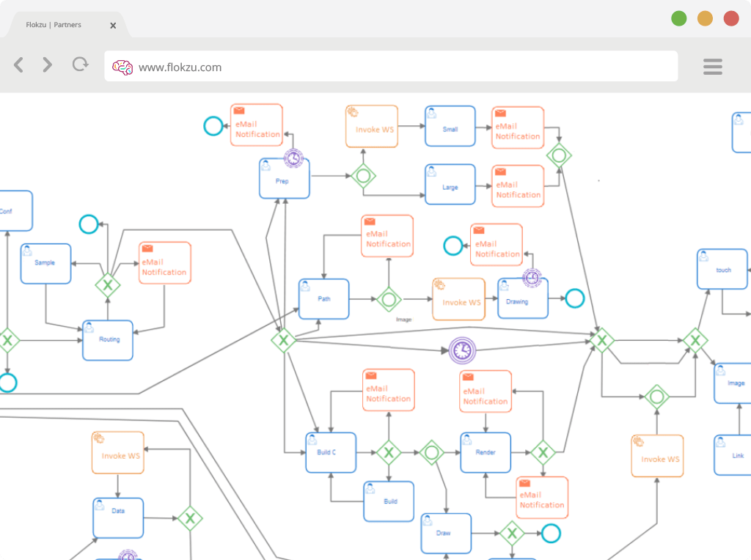Click the Invoke WS task above Data
This screenshot has width=751, height=560.
tap(118, 453)
